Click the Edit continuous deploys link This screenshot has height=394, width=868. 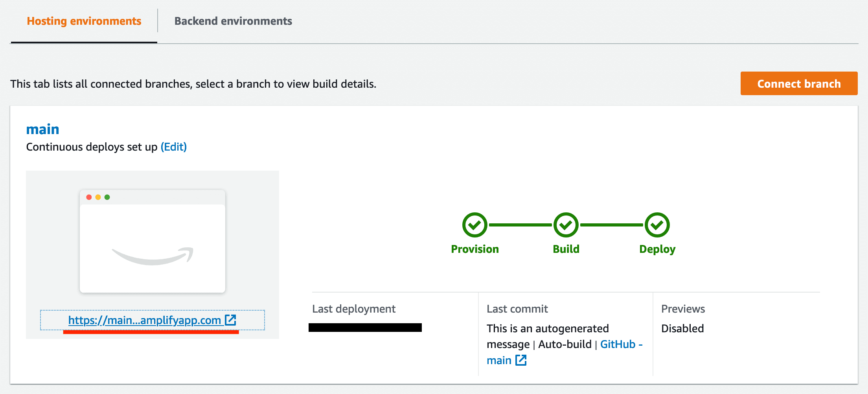(174, 147)
